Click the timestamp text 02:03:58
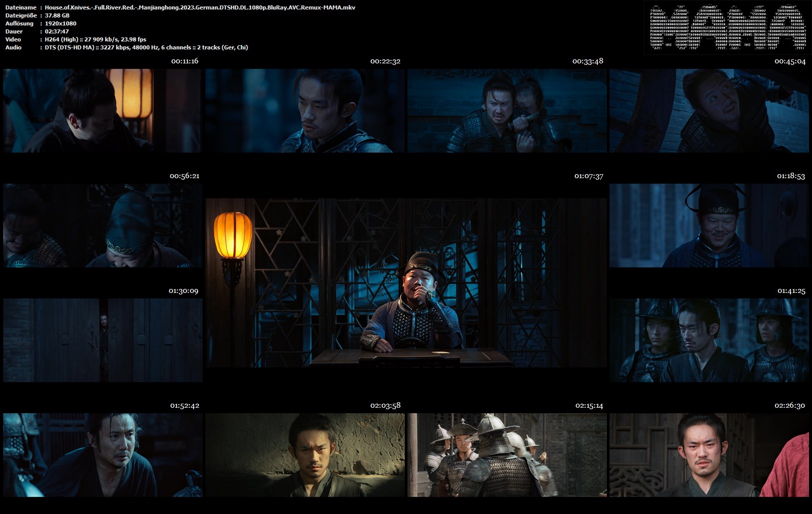 pos(385,405)
